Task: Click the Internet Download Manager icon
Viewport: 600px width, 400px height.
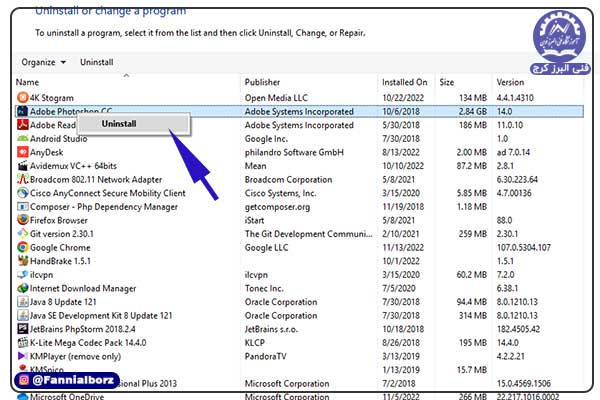Action: 22,288
